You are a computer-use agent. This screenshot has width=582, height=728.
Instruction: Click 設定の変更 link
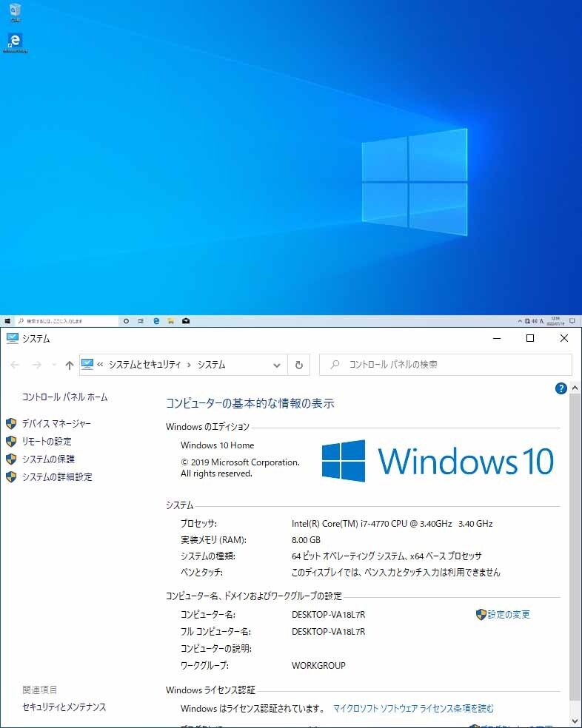509,614
